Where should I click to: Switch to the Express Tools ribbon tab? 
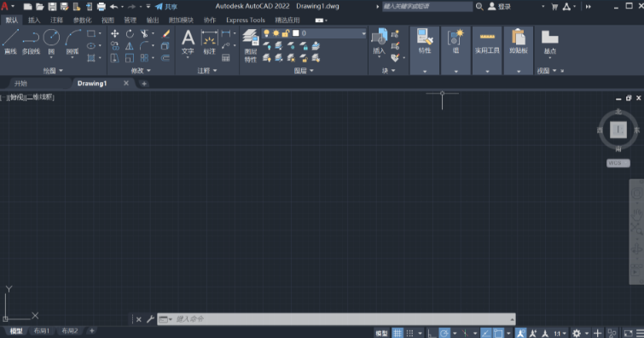click(246, 20)
